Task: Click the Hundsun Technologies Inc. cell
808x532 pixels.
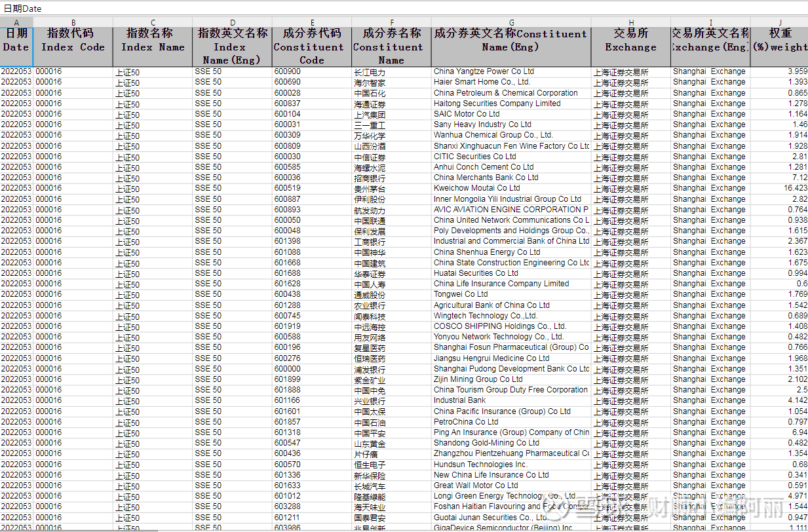Action: [x=511, y=465]
